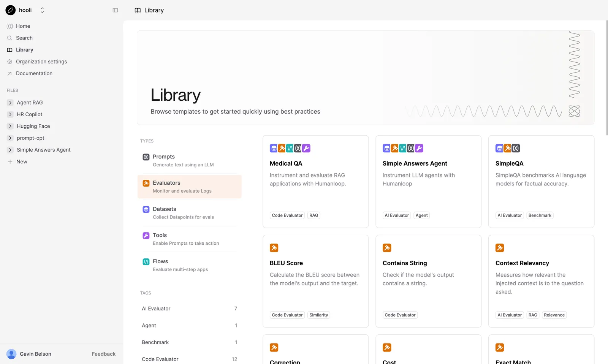Filter by Flows type

[x=189, y=265]
